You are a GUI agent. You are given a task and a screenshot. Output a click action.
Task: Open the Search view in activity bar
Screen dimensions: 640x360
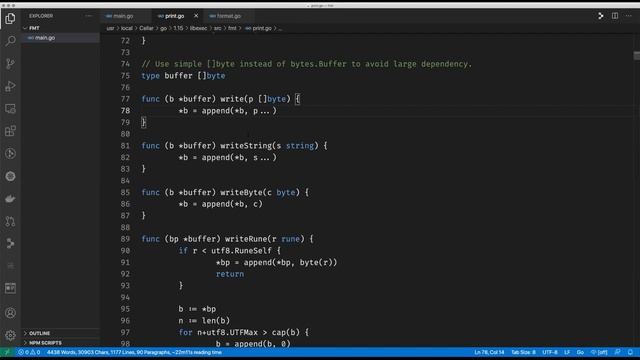pyautogui.click(x=10, y=41)
